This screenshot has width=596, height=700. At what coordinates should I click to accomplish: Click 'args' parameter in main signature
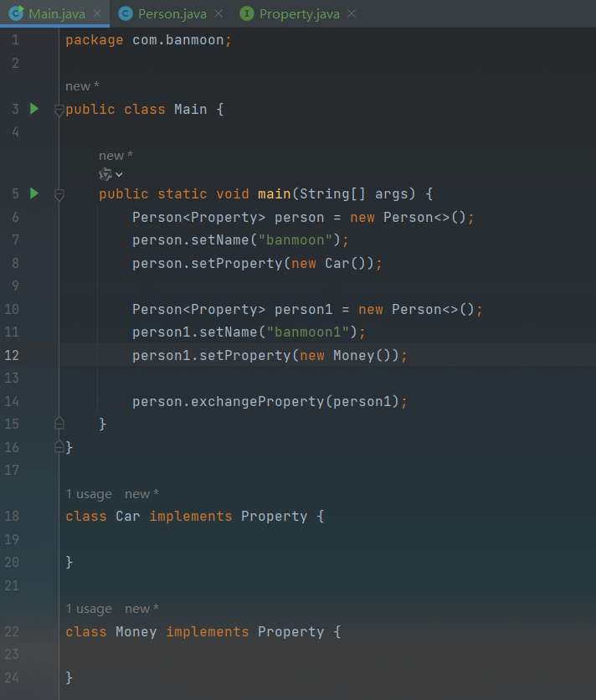(391, 194)
